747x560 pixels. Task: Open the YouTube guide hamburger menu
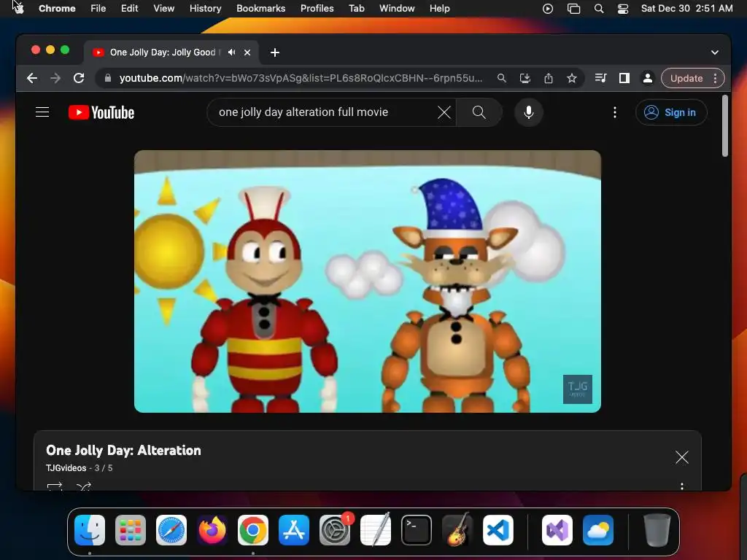pyautogui.click(x=42, y=112)
